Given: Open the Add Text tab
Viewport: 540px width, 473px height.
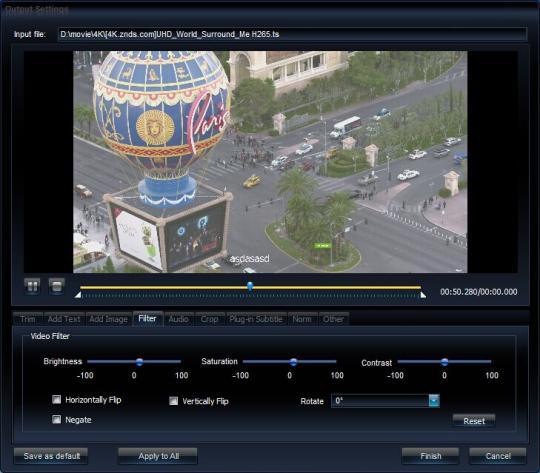Looking at the screenshot, I should pos(64,319).
